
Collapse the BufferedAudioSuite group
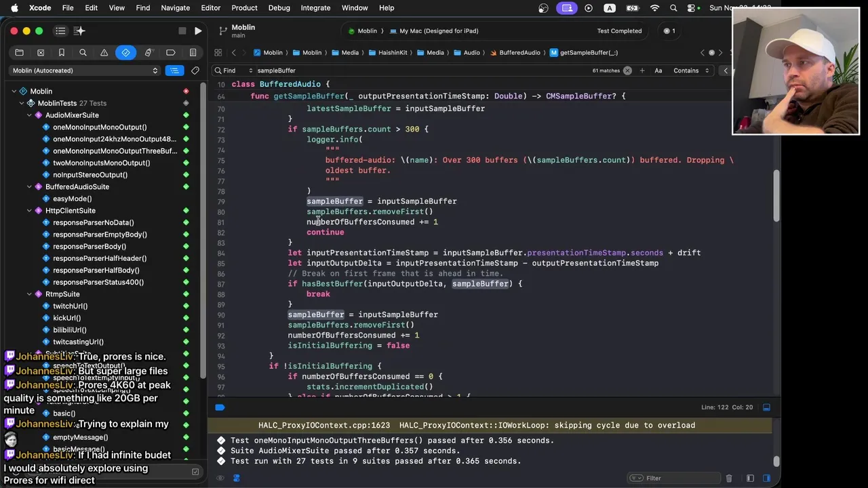pos(30,187)
